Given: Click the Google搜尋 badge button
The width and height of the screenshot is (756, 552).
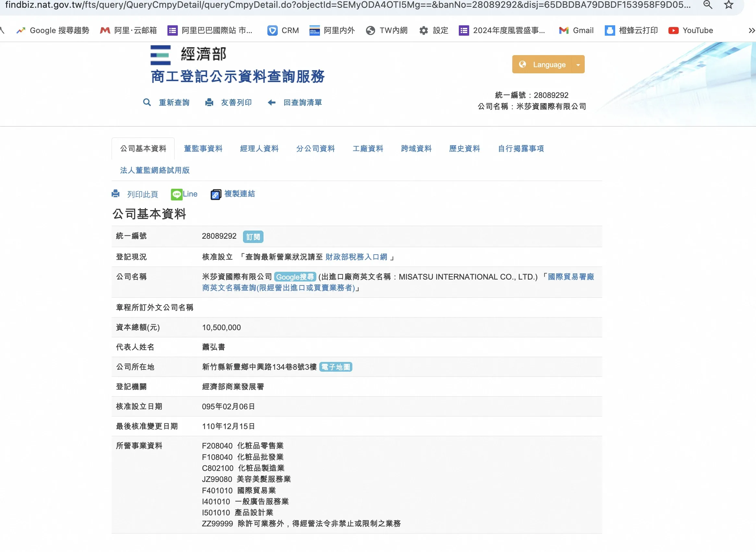Looking at the screenshot, I should click(295, 277).
